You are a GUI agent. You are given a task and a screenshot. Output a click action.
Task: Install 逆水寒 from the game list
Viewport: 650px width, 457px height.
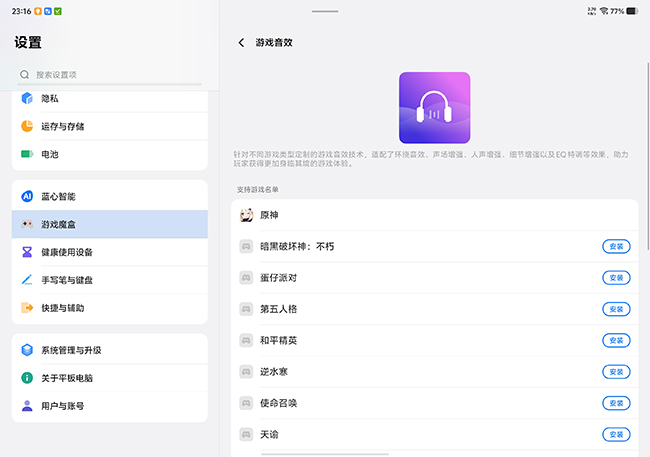tap(616, 371)
